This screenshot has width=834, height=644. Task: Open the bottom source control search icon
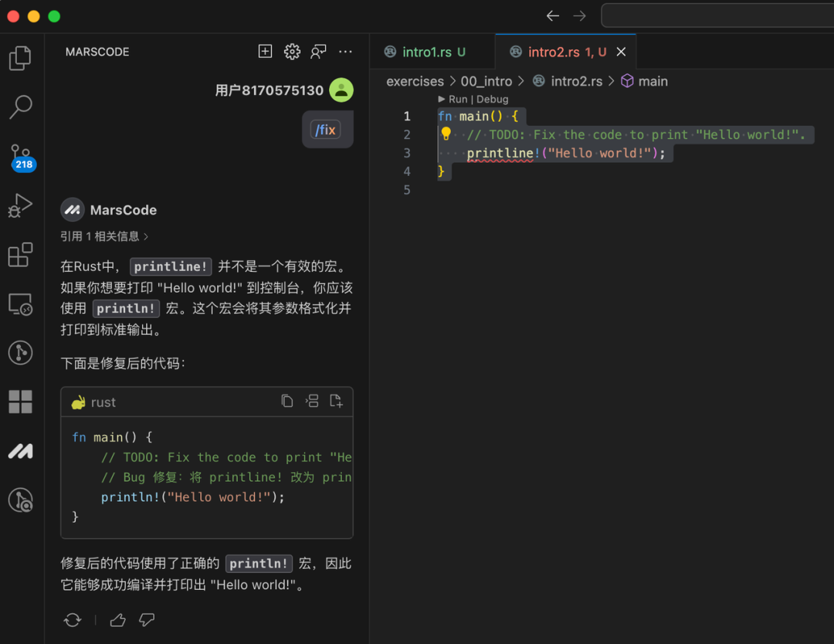coord(20,500)
